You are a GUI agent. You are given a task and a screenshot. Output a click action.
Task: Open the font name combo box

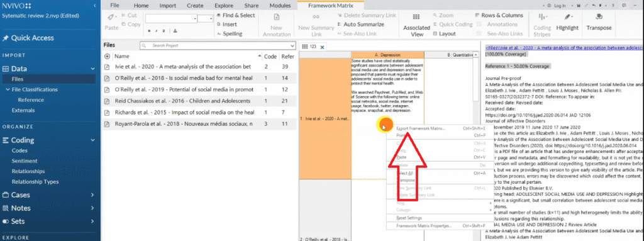171,19
